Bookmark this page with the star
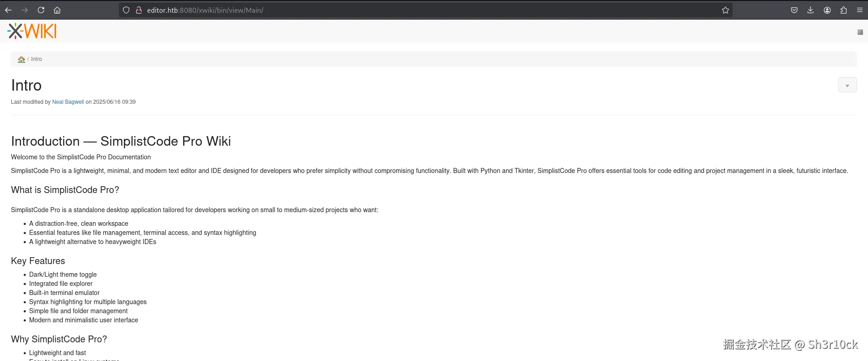868x361 pixels. 725,10
